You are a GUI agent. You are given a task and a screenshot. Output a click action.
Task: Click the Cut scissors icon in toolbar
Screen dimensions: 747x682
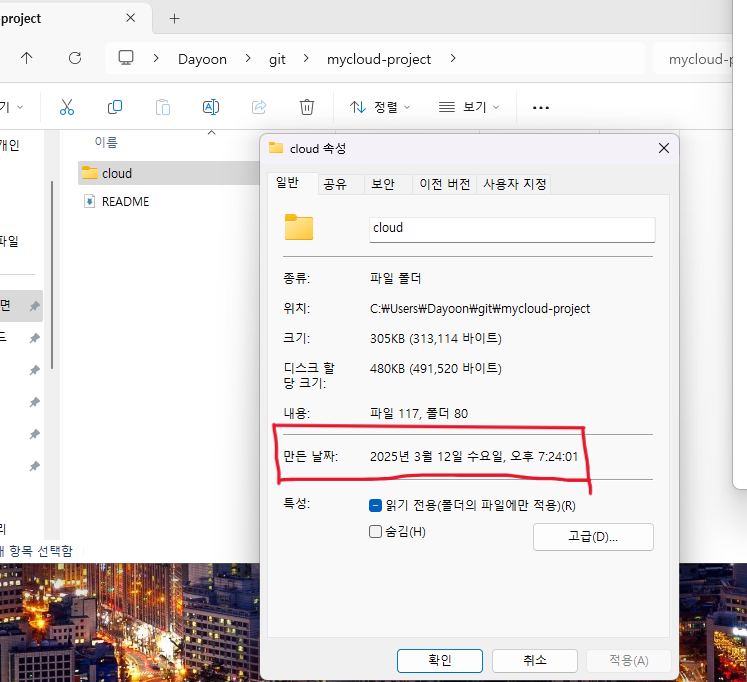[x=67, y=107]
